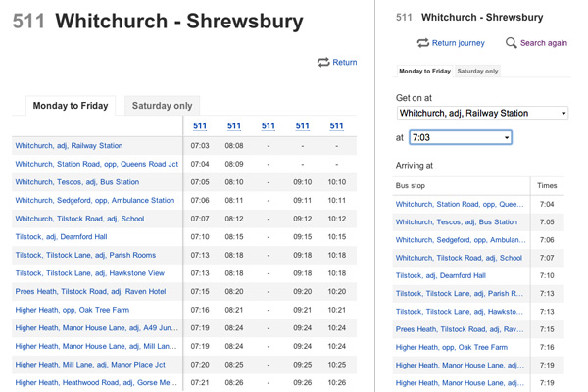Click the Return arrows icon
The height and width of the screenshot is (392, 588).
(x=322, y=62)
